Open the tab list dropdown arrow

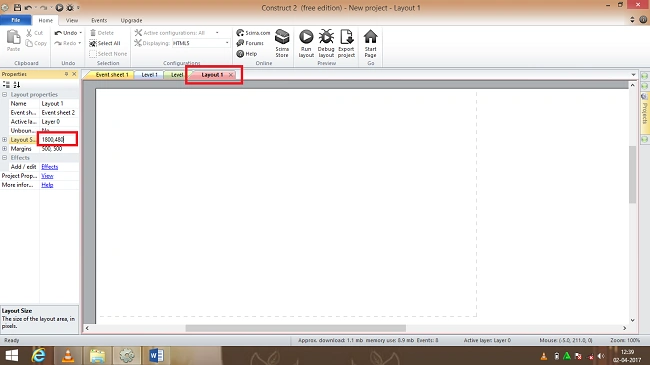[633, 75]
